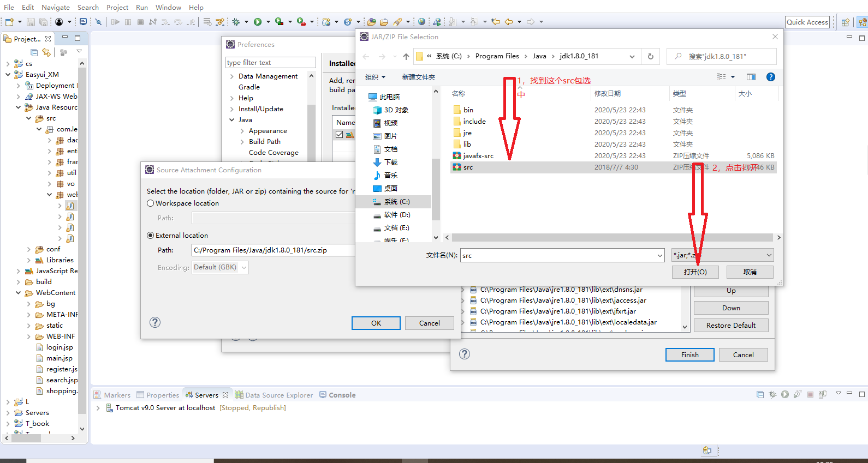Click Cancel in Source Attachment Configuration
Screen dimensions: 868x463
[429, 323]
